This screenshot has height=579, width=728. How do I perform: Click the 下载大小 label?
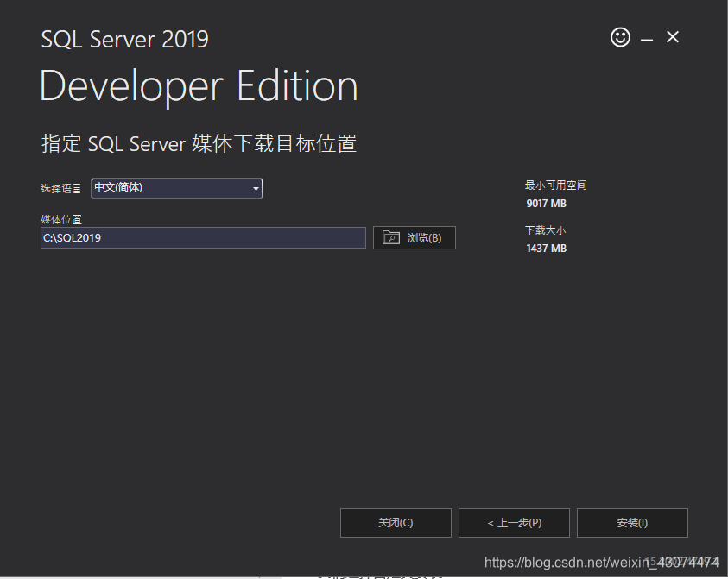pos(545,230)
